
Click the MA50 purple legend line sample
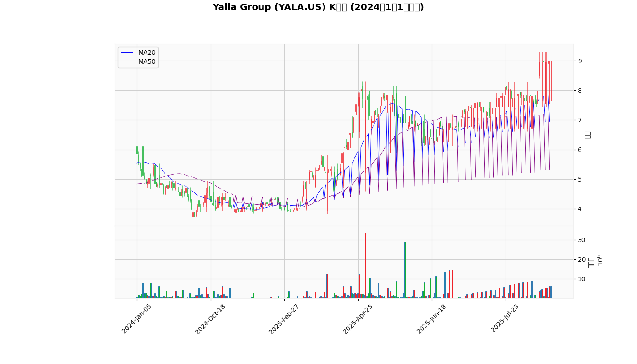(127, 62)
